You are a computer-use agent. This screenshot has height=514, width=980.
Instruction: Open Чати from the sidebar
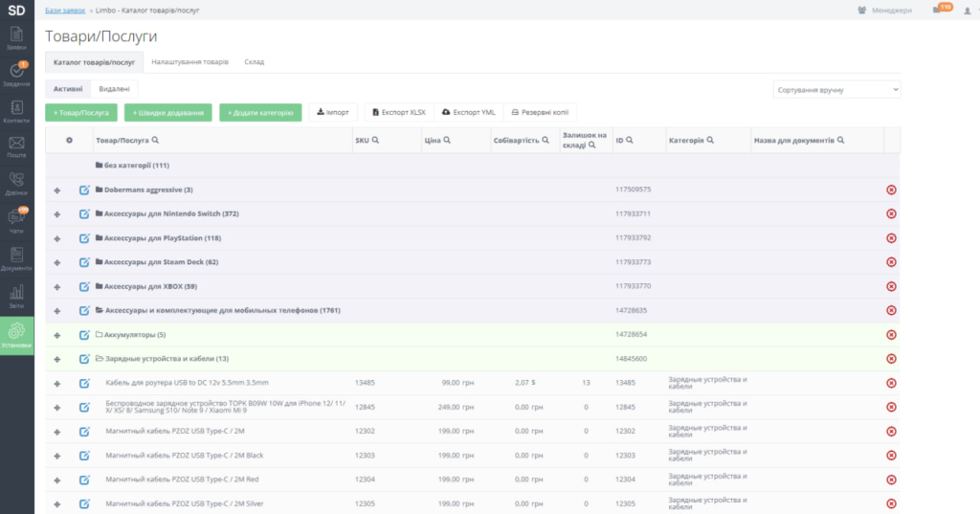16,222
